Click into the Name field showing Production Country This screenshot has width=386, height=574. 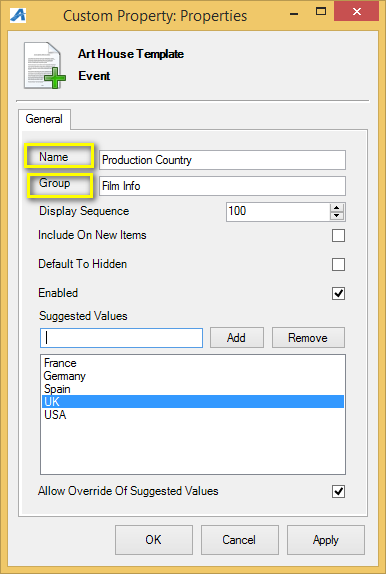coord(222,160)
